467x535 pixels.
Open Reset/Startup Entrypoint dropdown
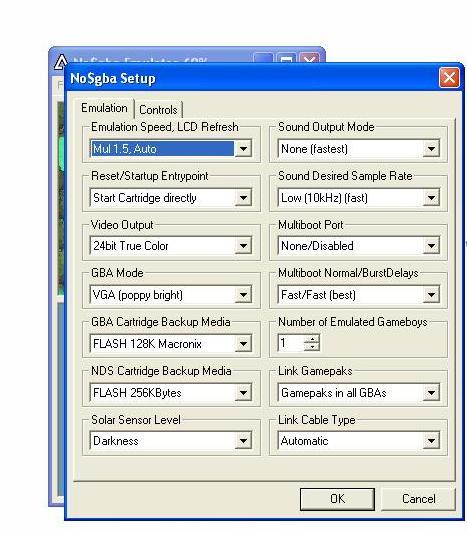pos(243,198)
